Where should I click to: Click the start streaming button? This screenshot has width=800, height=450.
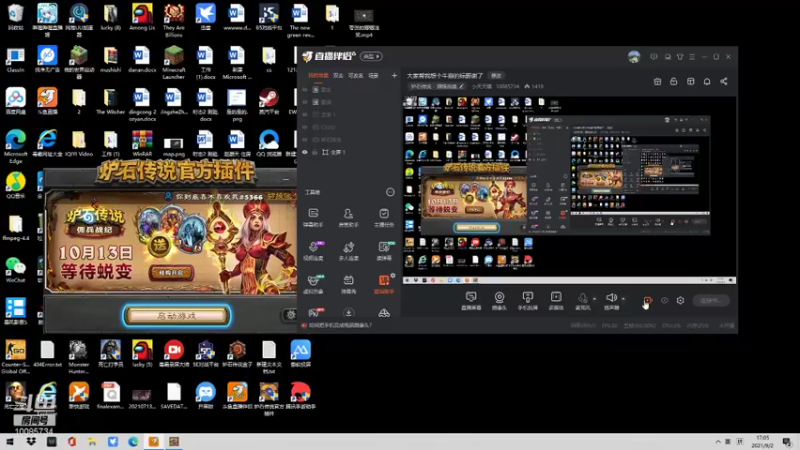pyautogui.click(x=711, y=301)
